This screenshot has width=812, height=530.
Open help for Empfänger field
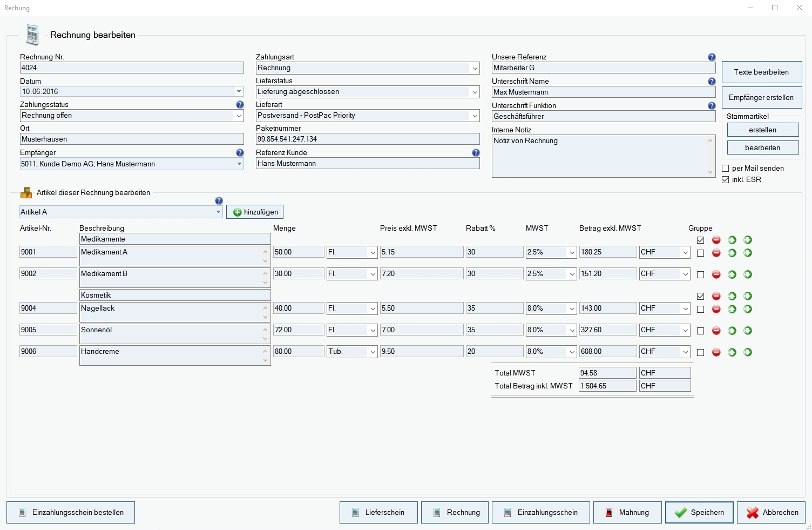coord(240,153)
